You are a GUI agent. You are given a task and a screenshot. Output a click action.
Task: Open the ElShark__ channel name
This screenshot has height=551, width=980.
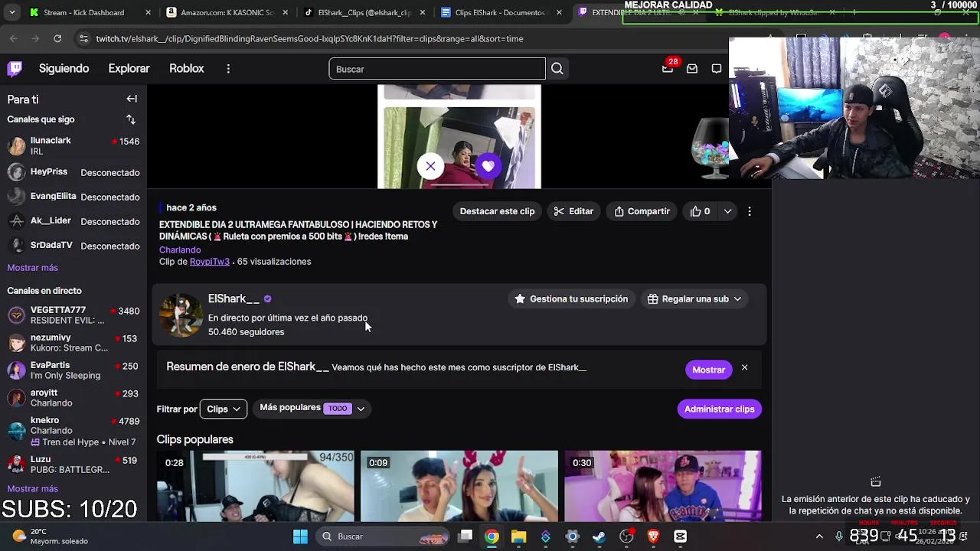click(x=234, y=298)
